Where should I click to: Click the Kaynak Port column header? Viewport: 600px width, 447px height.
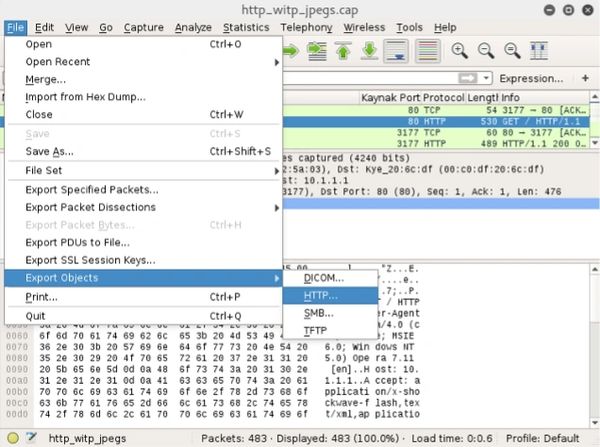tap(390, 98)
